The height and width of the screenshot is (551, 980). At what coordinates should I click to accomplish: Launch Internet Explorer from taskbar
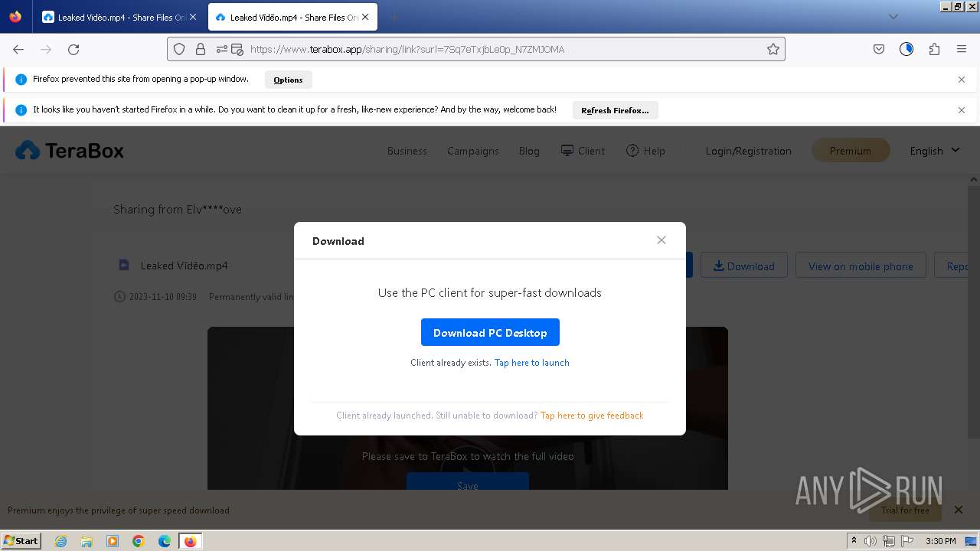click(60, 541)
